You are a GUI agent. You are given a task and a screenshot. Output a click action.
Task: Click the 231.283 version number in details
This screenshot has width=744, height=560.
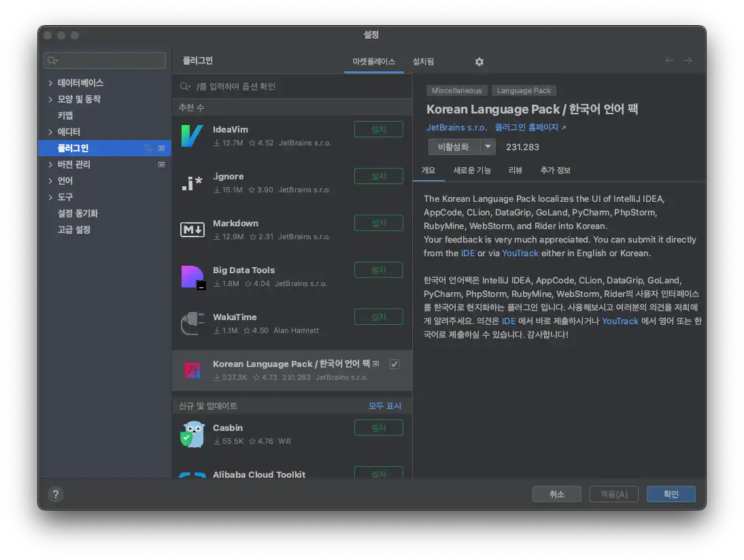(522, 147)
